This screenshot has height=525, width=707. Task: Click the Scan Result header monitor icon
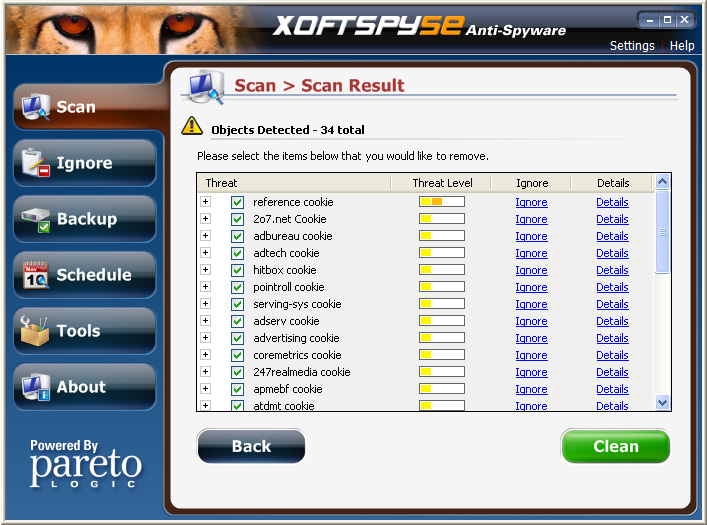207,87
